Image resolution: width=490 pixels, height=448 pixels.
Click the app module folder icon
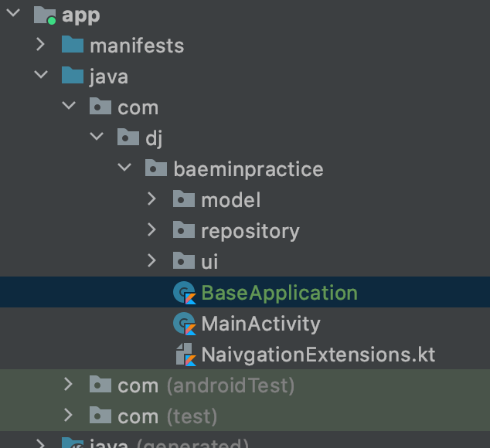coord(45,15)
